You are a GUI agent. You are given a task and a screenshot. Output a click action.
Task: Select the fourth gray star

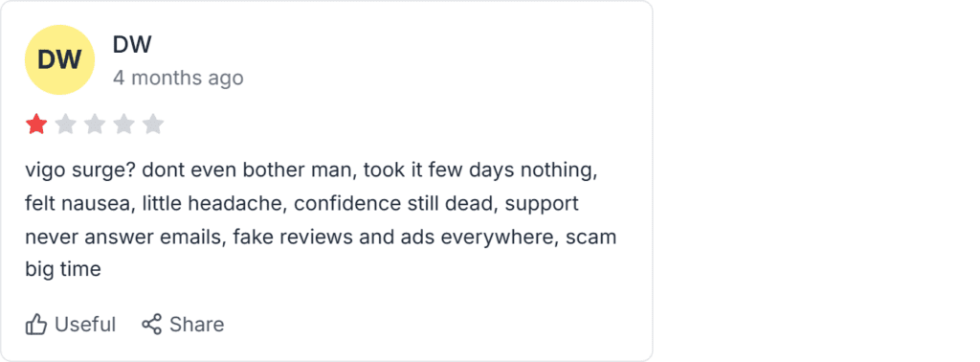(123, 124)
